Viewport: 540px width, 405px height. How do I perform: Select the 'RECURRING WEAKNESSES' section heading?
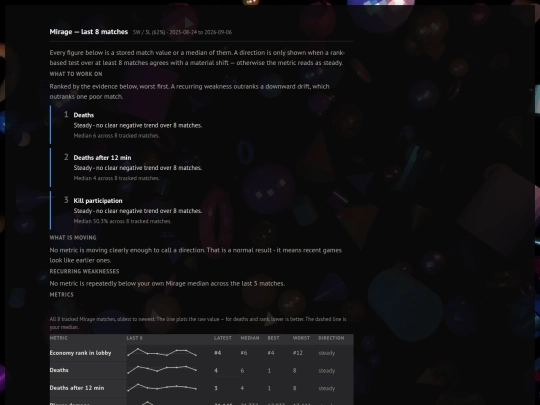point(84,271)
